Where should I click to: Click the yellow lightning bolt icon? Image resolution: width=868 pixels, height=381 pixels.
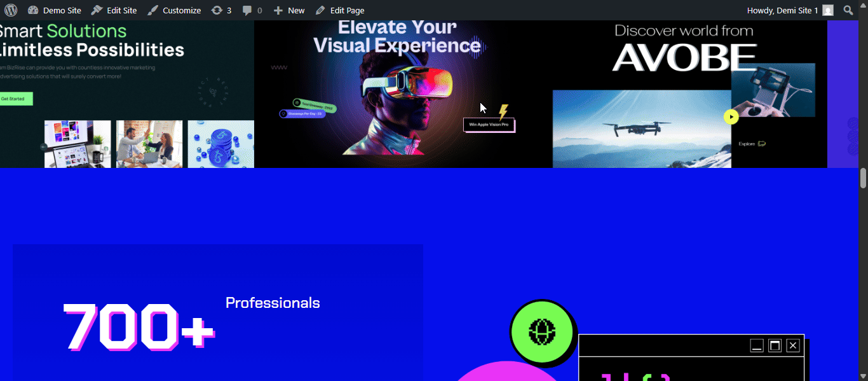coord(503,112)
